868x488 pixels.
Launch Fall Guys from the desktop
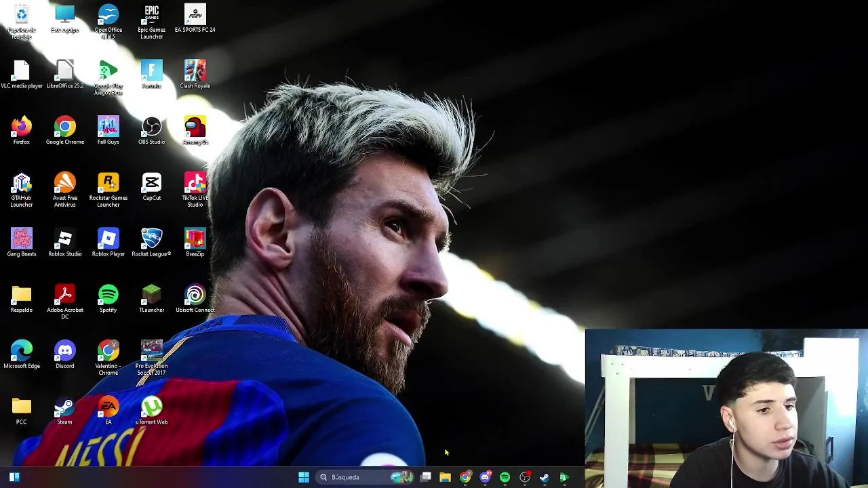pos(108,131)
